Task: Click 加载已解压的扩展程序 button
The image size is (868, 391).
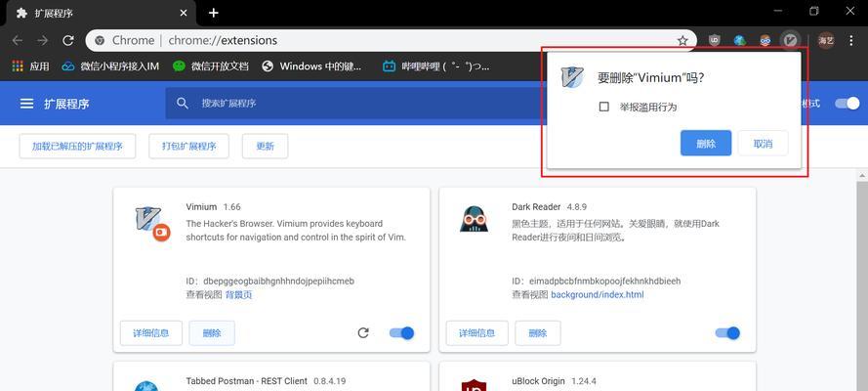Action: [77, 147]
